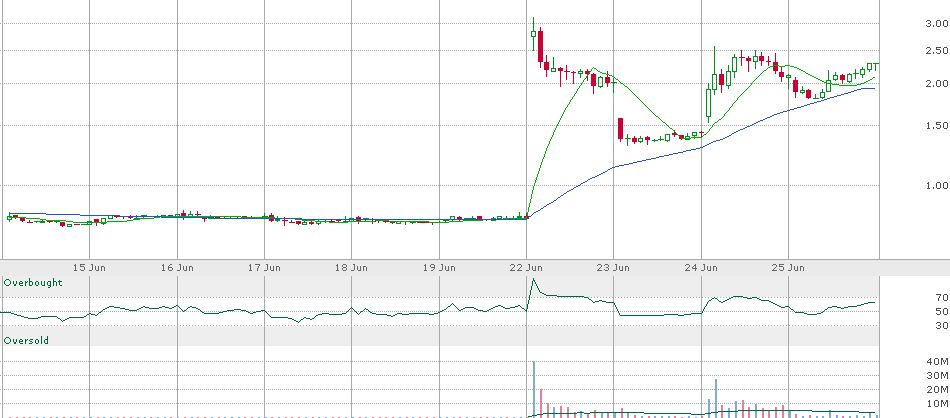Click the 1.50 price axis label
Image resolution: width=950 pixels, height=418 pixels.
click(x=938, y=126)
